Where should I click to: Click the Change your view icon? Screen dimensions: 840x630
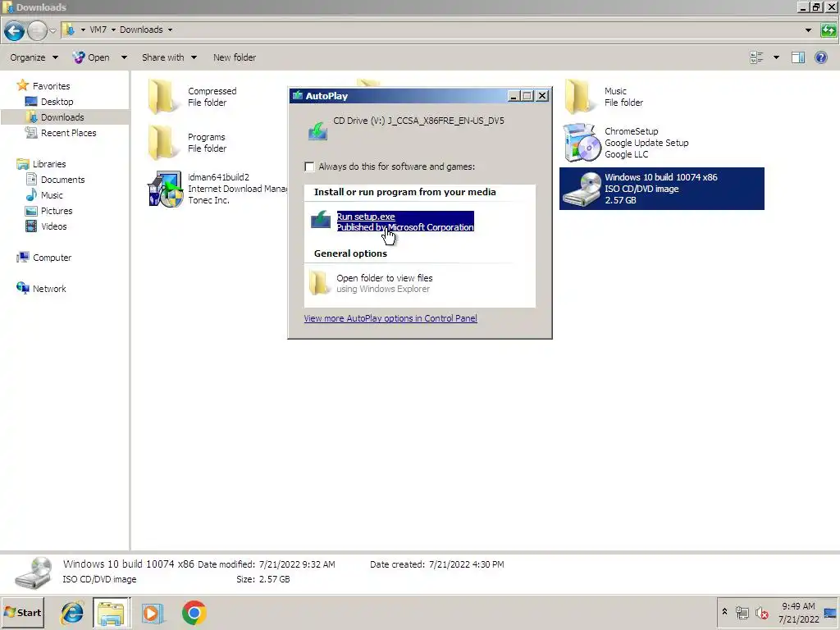click(x=756, y=57)
